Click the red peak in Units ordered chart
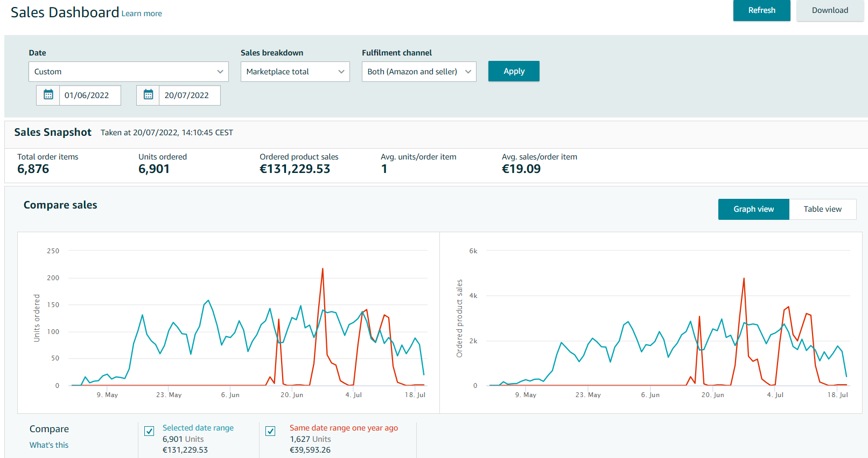The height and width of the screenshot is (458, 868). tap(323, 269)
